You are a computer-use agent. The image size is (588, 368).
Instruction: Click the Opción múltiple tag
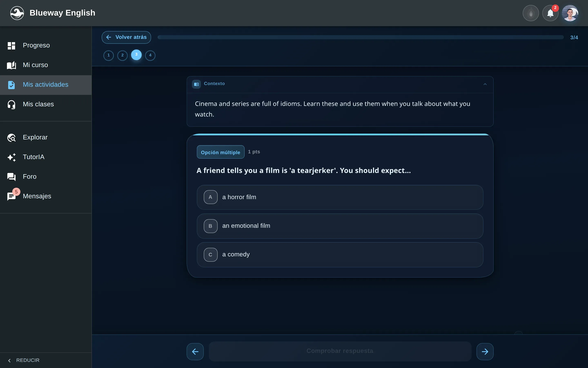(x=220, y=152)
